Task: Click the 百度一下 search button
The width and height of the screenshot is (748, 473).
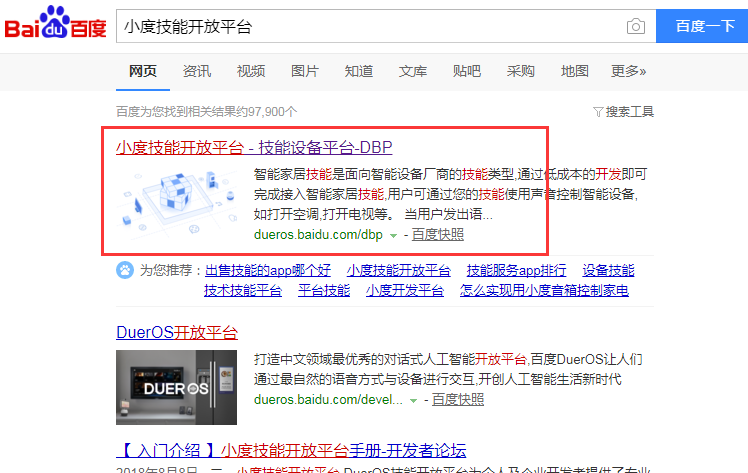Action: pyautogui.click(x=702, y=26)
